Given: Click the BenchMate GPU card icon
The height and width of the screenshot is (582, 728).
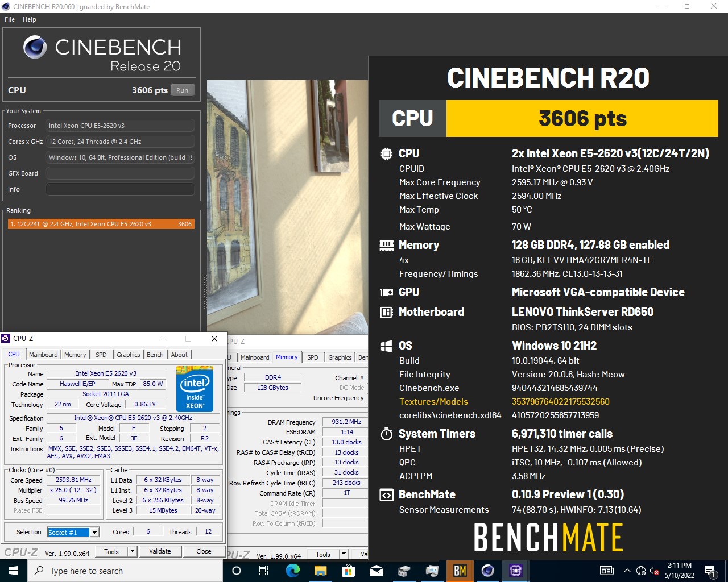Looking at the screenshot, I should point(386,292).
